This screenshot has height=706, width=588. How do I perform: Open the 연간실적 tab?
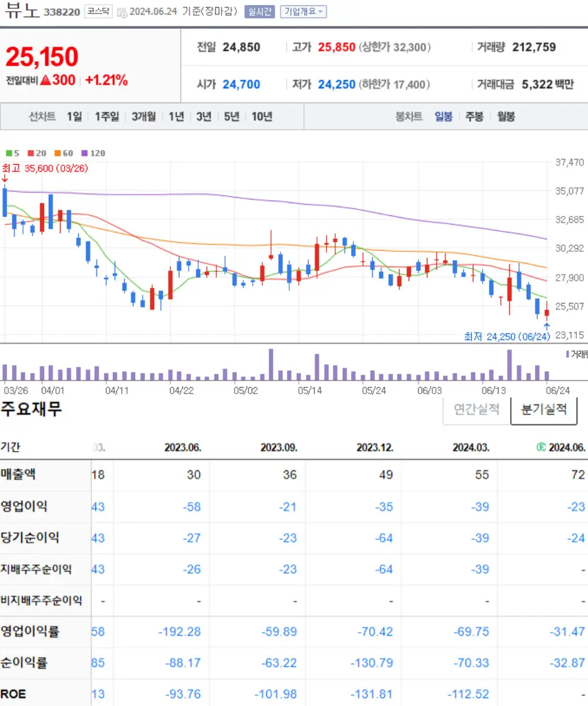477,409
